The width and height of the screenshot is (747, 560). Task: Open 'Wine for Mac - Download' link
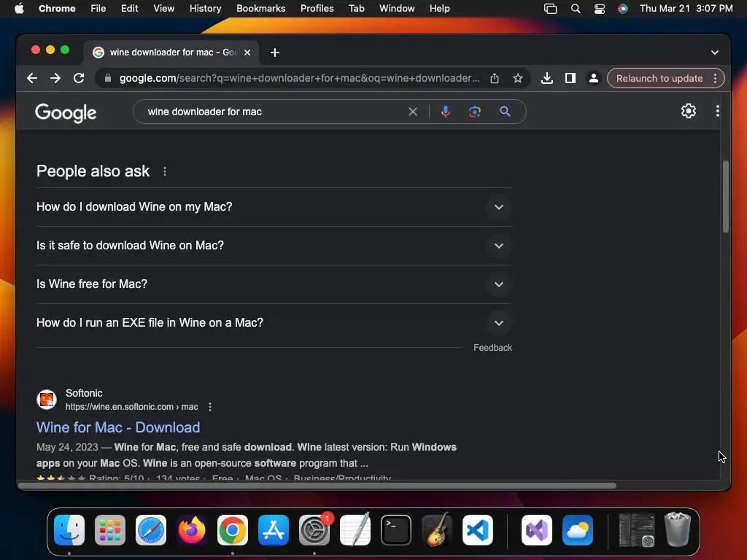(118, 427)
